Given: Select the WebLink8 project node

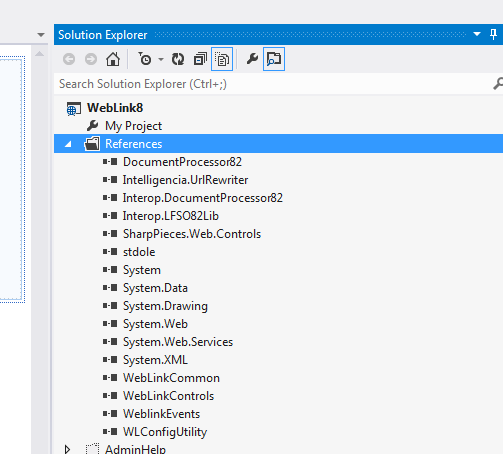Looking at the screenshot, I should tap(115, 108).
